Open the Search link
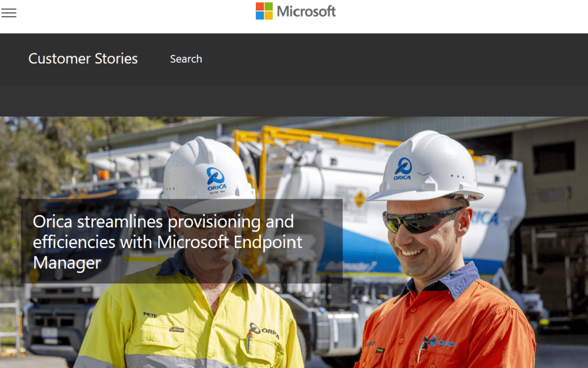 (186, 59)
